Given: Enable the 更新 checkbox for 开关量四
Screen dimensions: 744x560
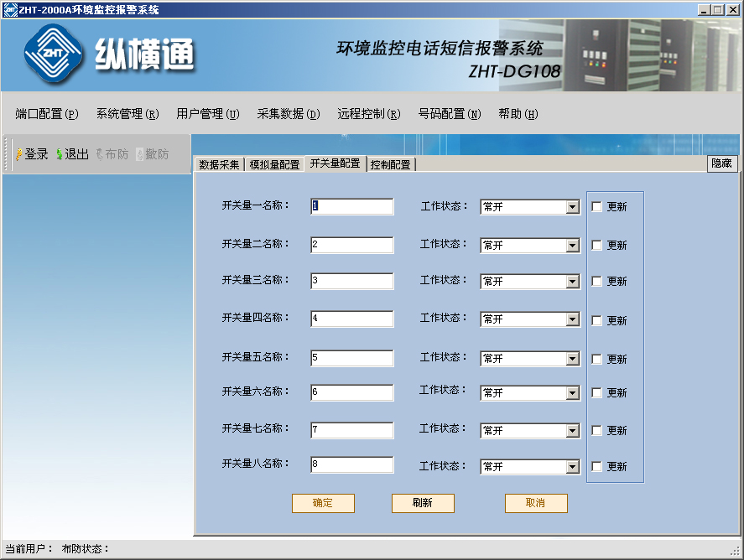Looking at the screenshot, I should click(597, 320).
